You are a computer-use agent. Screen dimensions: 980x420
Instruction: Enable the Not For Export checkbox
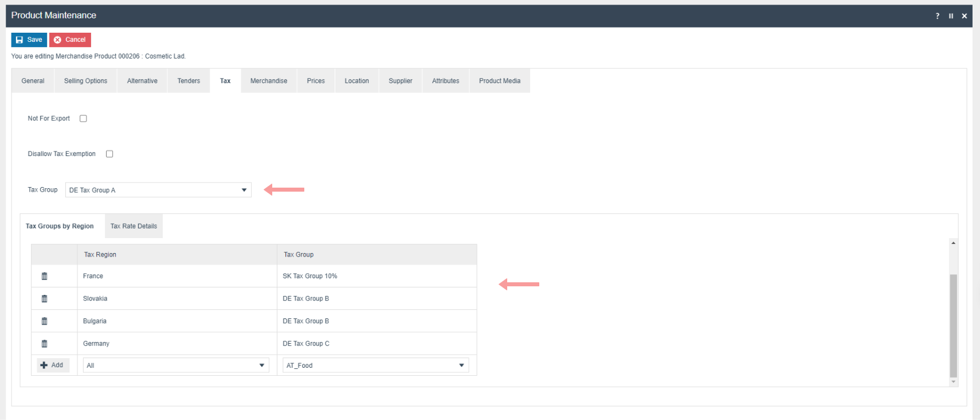click(x=83, y=119)
